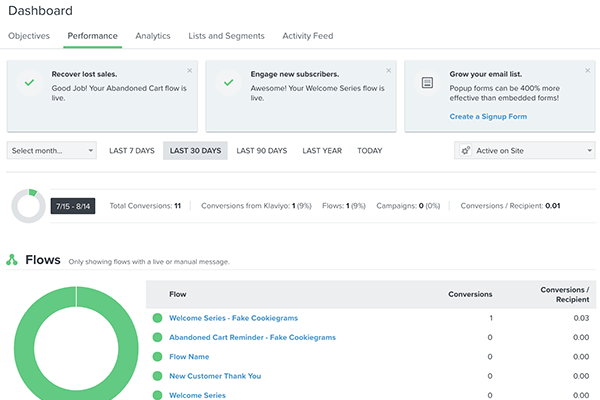Open Welcome Series - Fake Cookiegrams flow
600x400 pixels.
[x=238, y=318]
